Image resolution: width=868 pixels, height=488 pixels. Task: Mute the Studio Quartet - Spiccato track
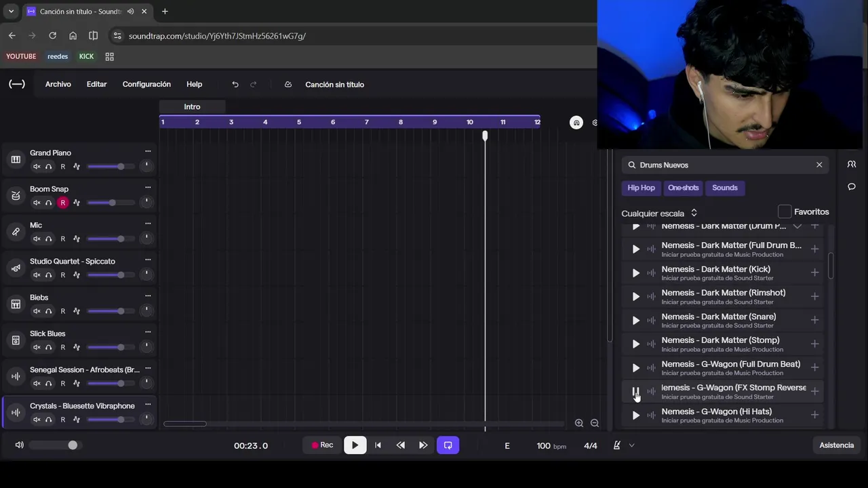37,275
